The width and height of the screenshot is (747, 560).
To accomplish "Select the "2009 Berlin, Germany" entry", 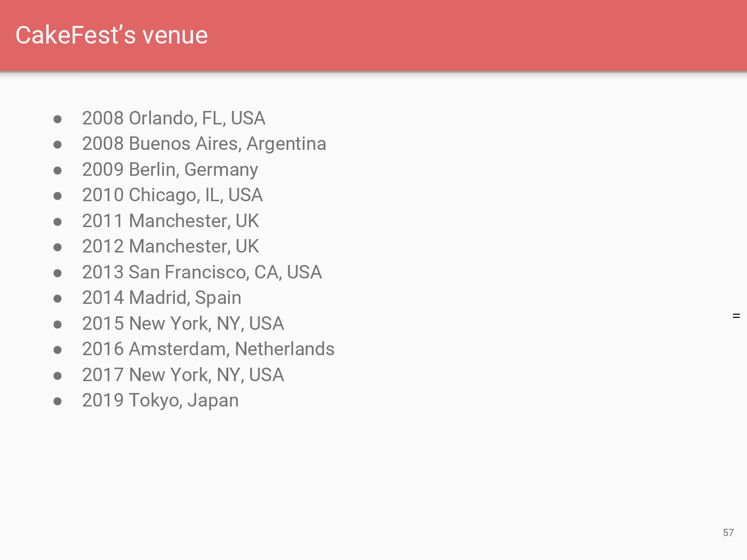I will coord(170,170).
